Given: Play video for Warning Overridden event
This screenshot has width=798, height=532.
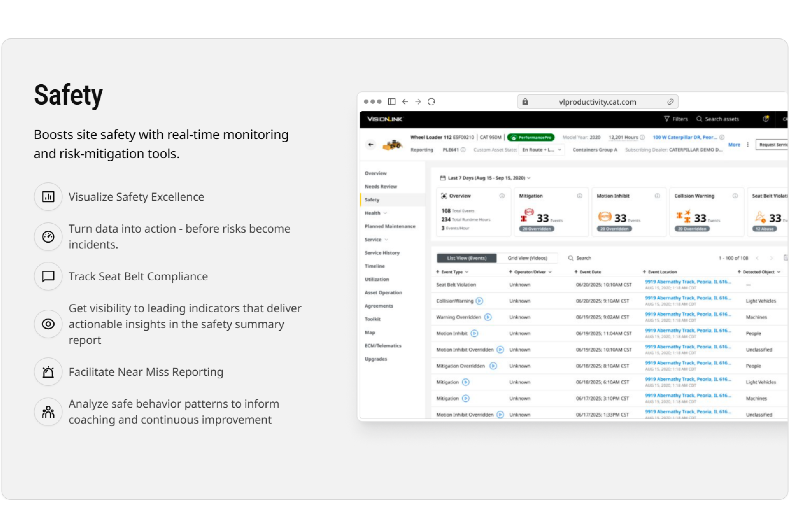Looking at the screenshot, I should coord(488,318).
